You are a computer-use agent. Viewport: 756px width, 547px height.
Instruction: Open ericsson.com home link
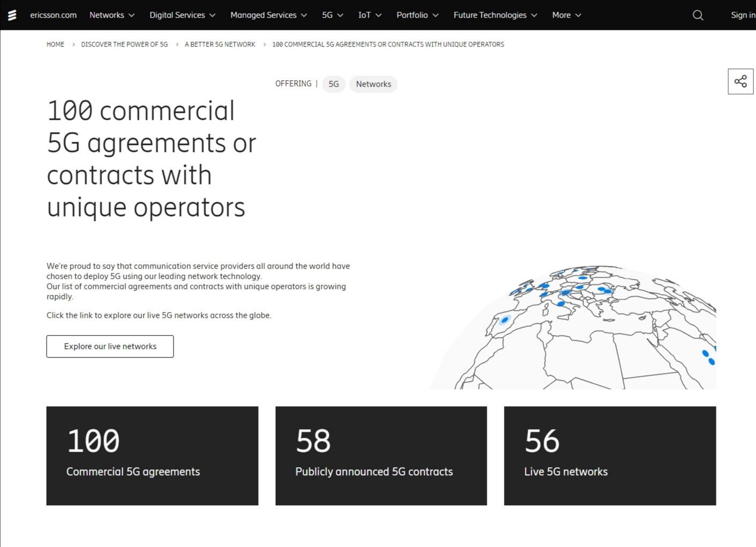point(53,15)
